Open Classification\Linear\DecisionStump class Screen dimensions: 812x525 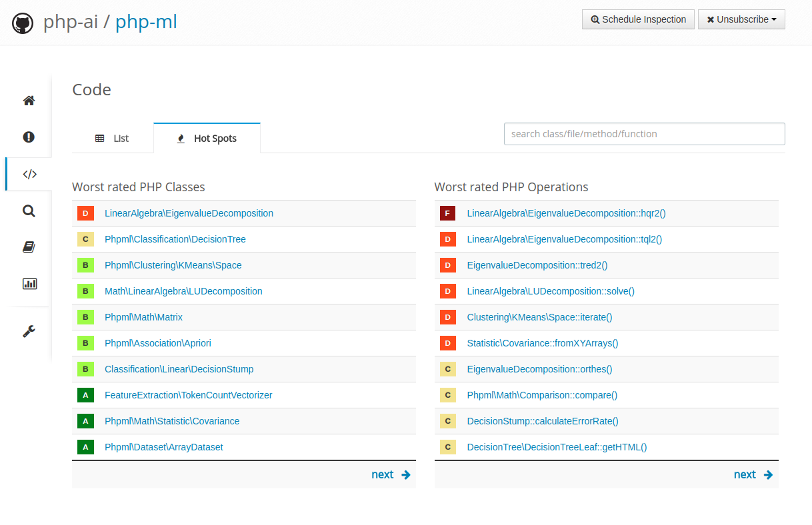coord(179,369)
